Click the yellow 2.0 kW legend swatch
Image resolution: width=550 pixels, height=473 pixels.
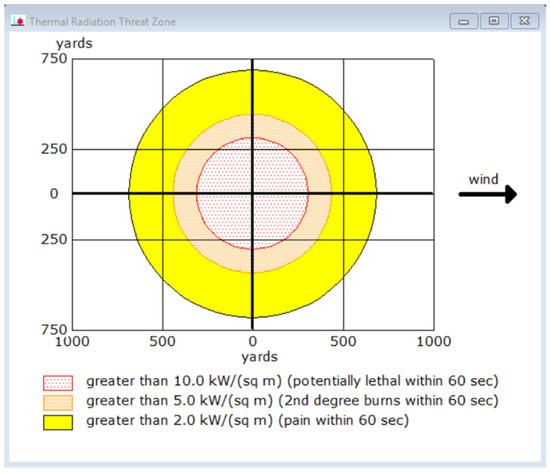click(58, 422)
